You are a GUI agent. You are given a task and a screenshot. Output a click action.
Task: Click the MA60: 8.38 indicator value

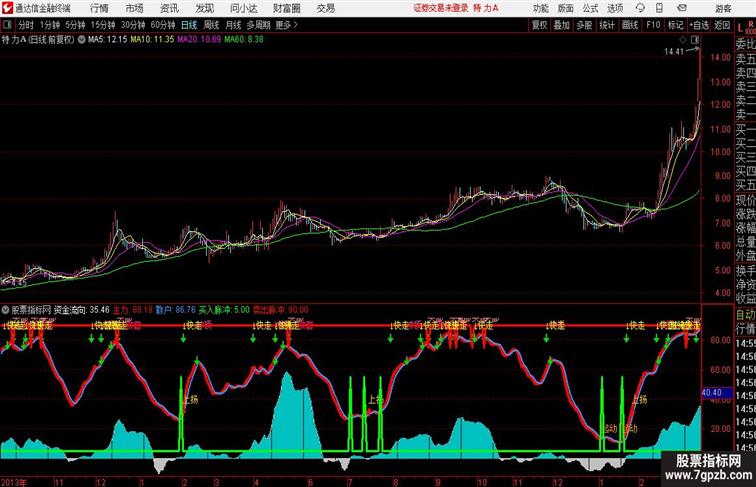(x=244, y=40)
